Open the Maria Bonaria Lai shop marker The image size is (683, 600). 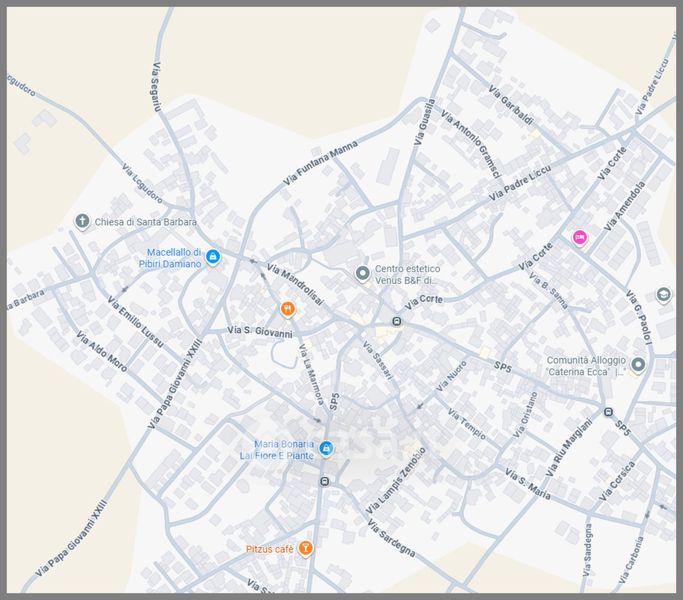tap(326, 449)
